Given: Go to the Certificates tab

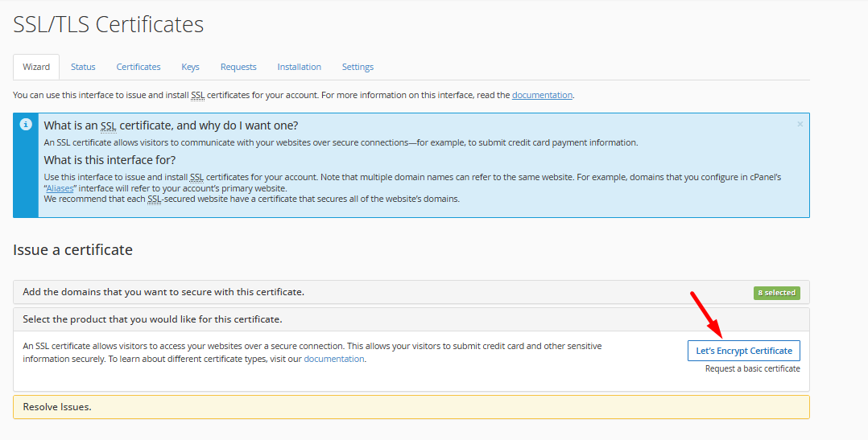Looking at the screenshot, I should coord(138,67).
